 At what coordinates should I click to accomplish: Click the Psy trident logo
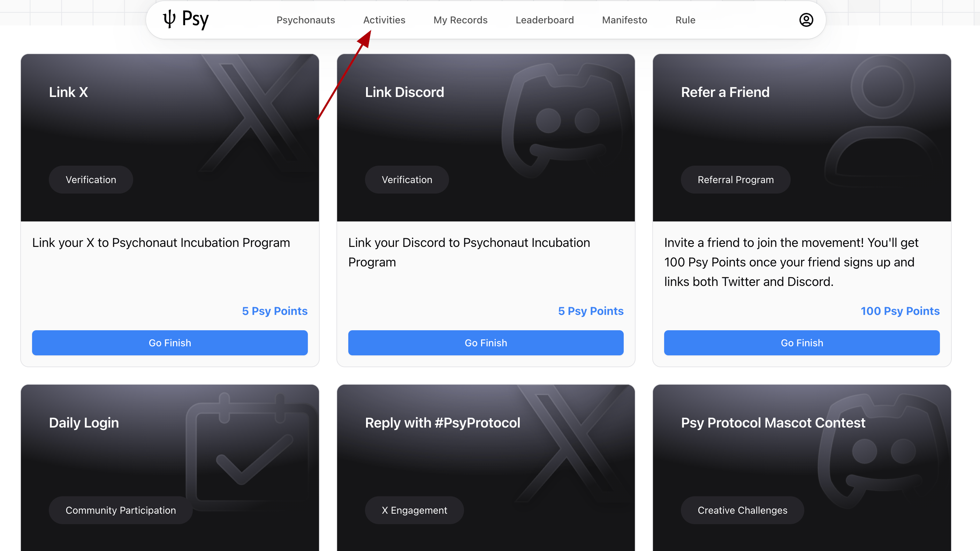click(169, 19)
